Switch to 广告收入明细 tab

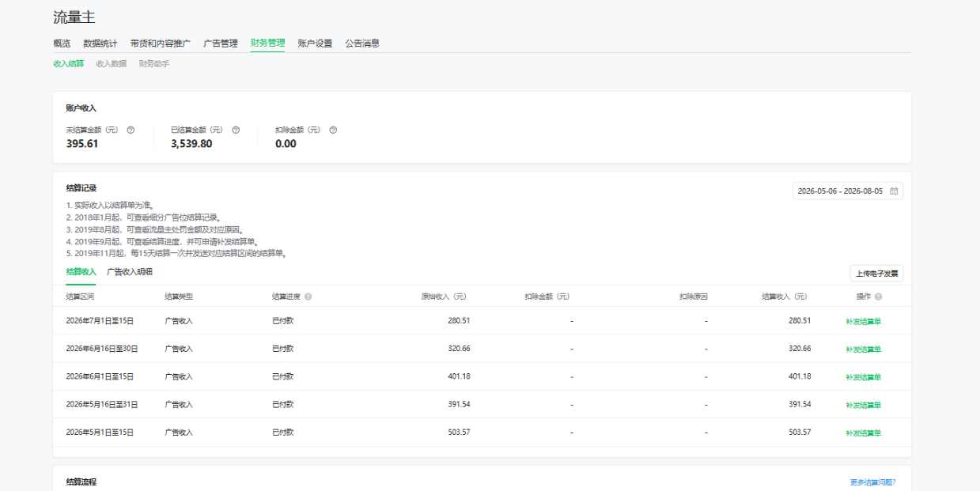130,272
